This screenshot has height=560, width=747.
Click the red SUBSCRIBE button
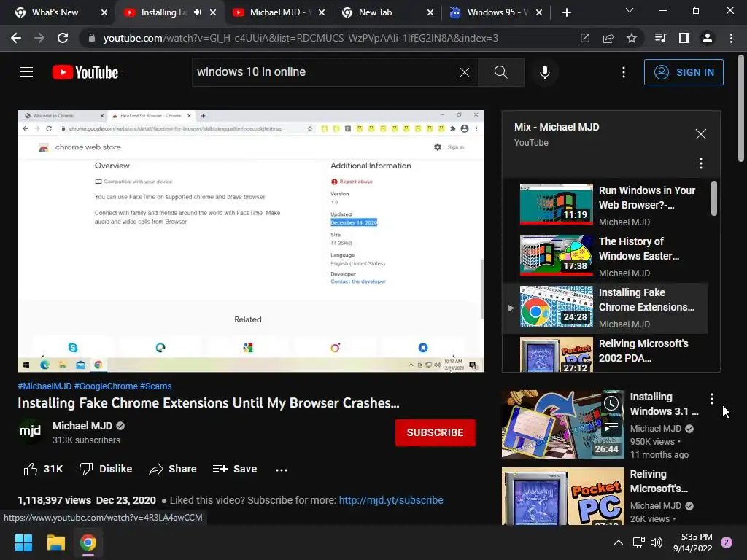coord(435,432)
